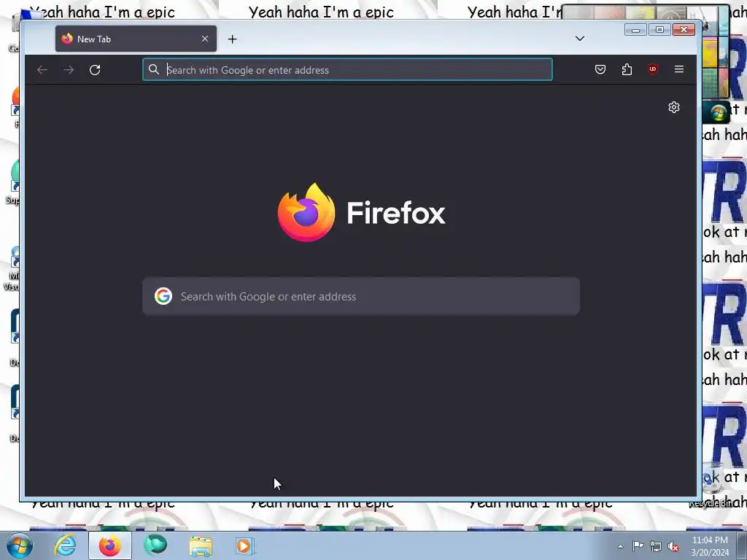The height and width of the screenshot is (560, 747).
Task: Go forward with the forward arrow
Action: [x=69, y=70]
